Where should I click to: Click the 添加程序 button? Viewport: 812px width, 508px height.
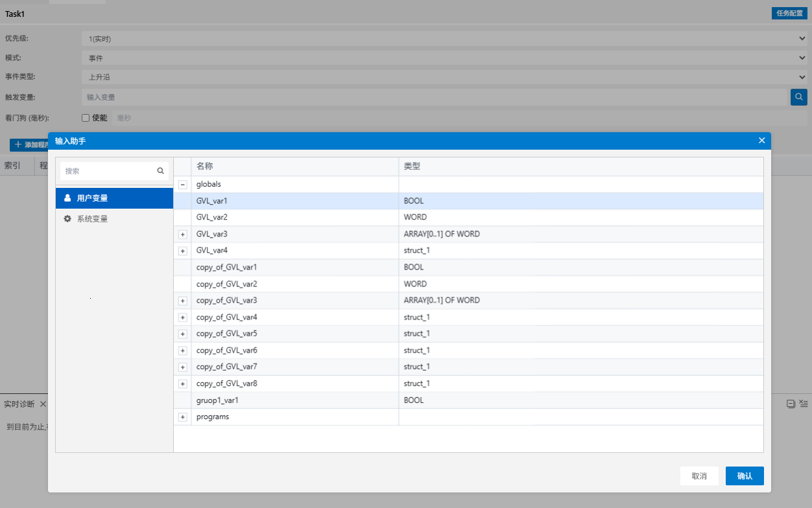29,144
